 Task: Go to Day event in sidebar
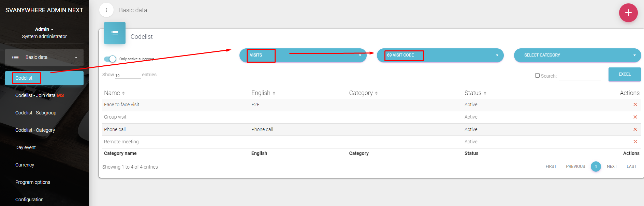coord(26,147)
